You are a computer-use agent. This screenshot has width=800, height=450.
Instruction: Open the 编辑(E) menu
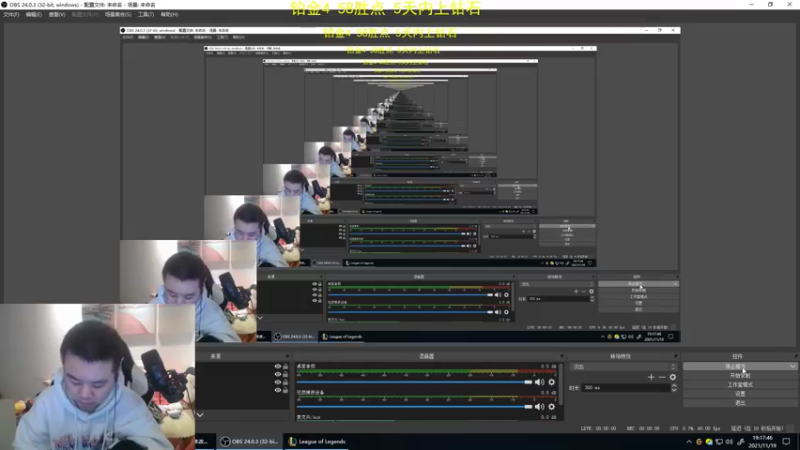34,14
